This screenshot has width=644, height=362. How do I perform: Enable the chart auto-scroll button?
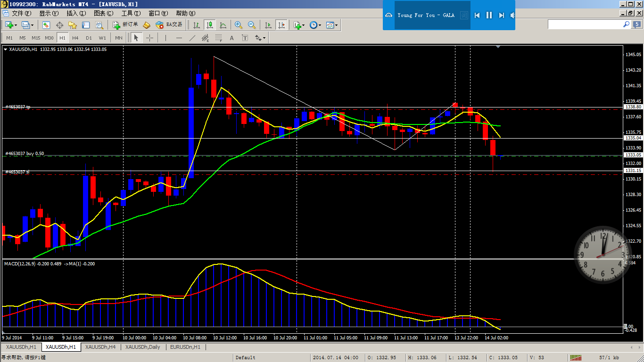tap(268, 25)
